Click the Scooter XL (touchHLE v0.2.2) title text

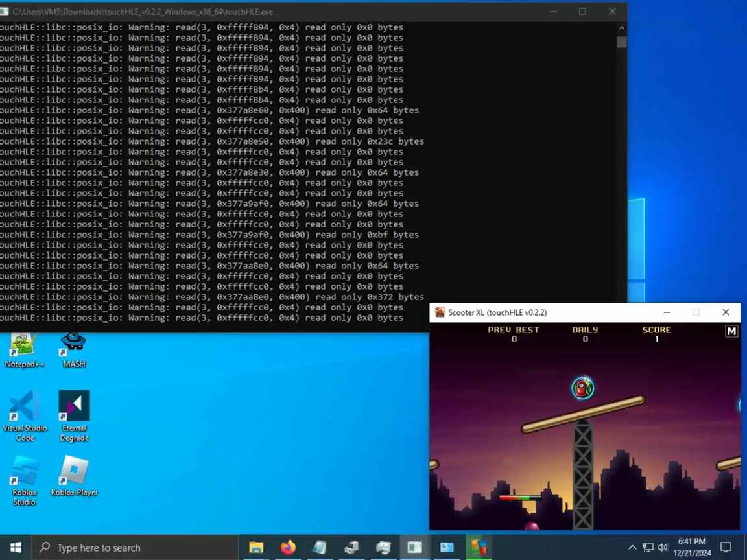coord(497,312)
